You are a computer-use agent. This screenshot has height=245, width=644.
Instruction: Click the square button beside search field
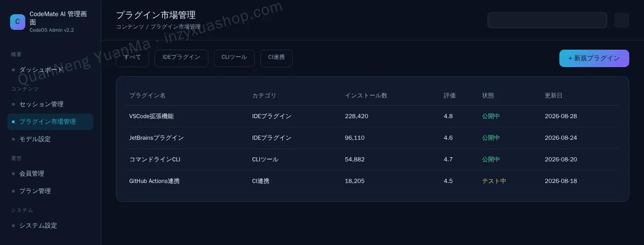tap(622, 20)
